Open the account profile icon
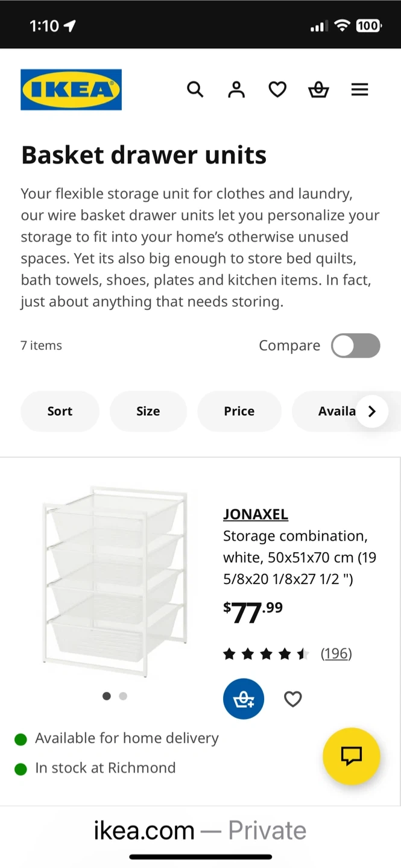Image resolution: width=401 pixels, height=868 pixels. (236, 90)
